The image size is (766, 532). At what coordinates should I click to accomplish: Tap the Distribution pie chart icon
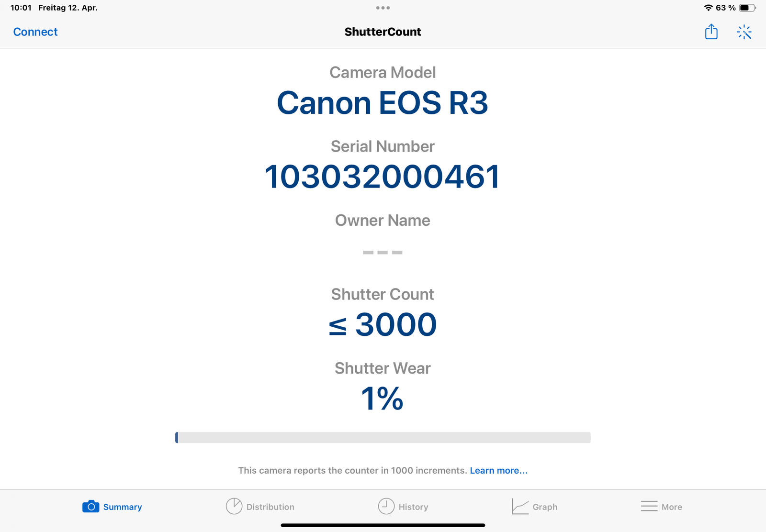click(234, 506)
